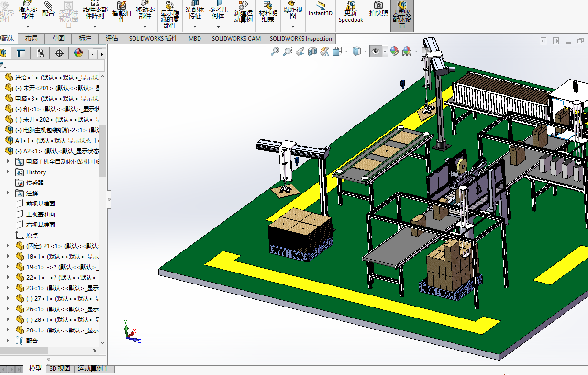The height and width of the screenshot is (375, 588).
Task: Open the 装配体特征 assembly features tool
Action: (x=195, y=11)
